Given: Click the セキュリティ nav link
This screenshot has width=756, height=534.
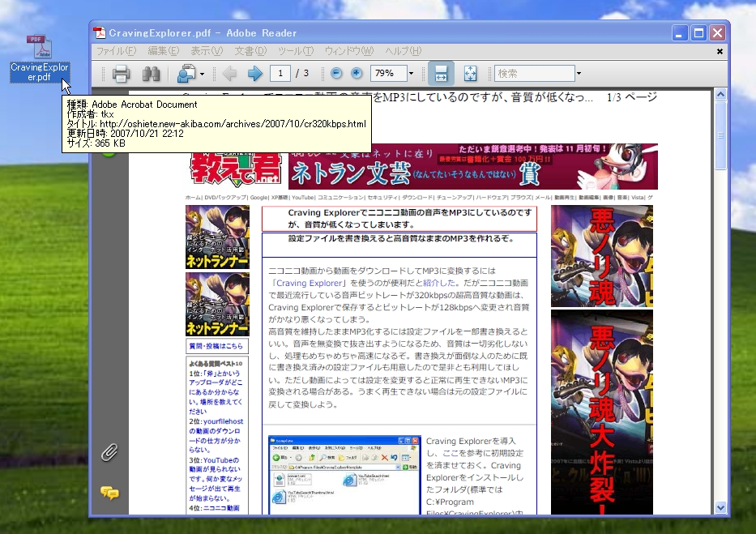Looking at the screenshot, I should [382, 197].
